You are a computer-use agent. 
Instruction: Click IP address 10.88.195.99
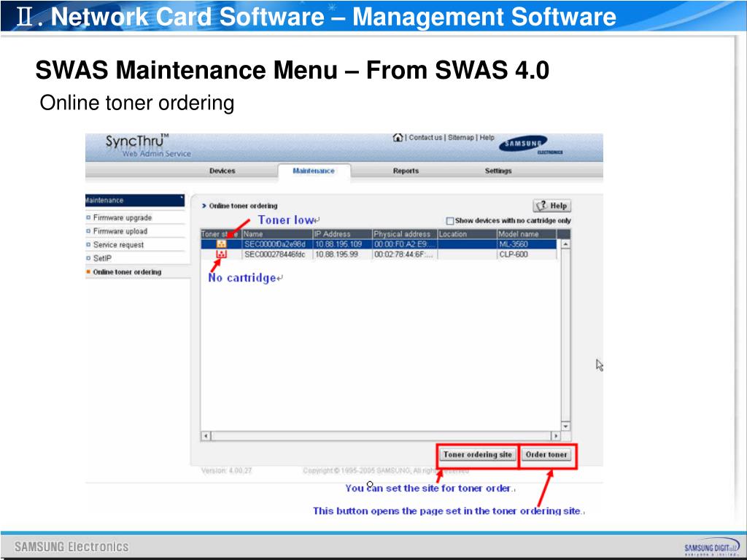337,254
